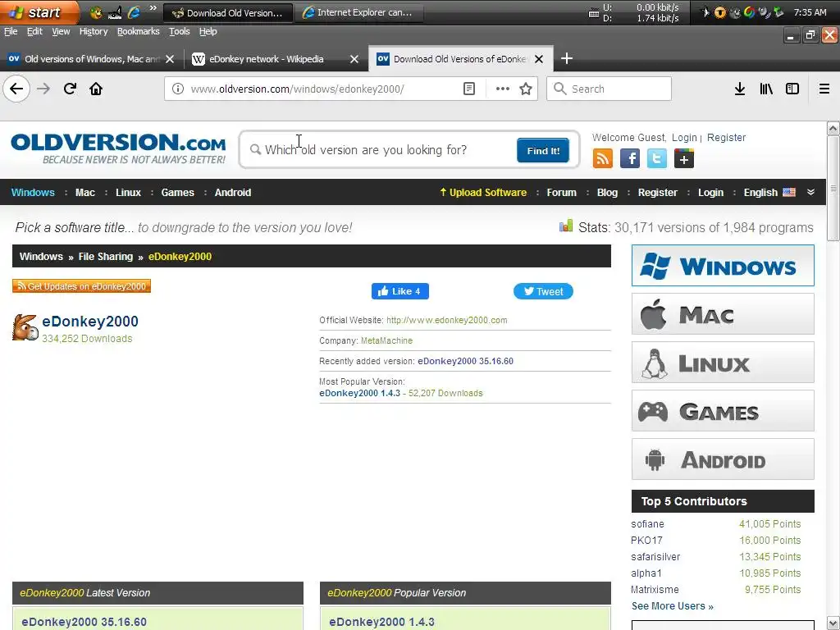The width and height of the screenshot is (840, 630).
Task: Show sidebars icon in toolbar
Action: pos(792,89)
